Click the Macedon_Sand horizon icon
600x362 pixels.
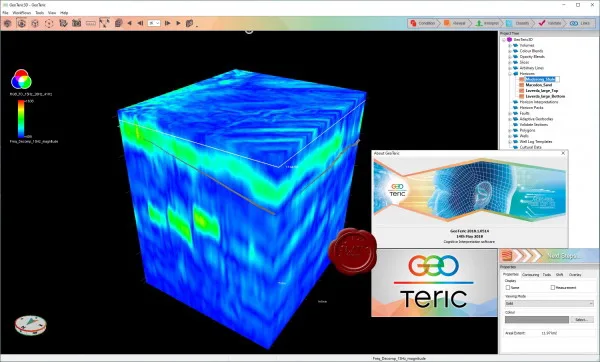522,85
